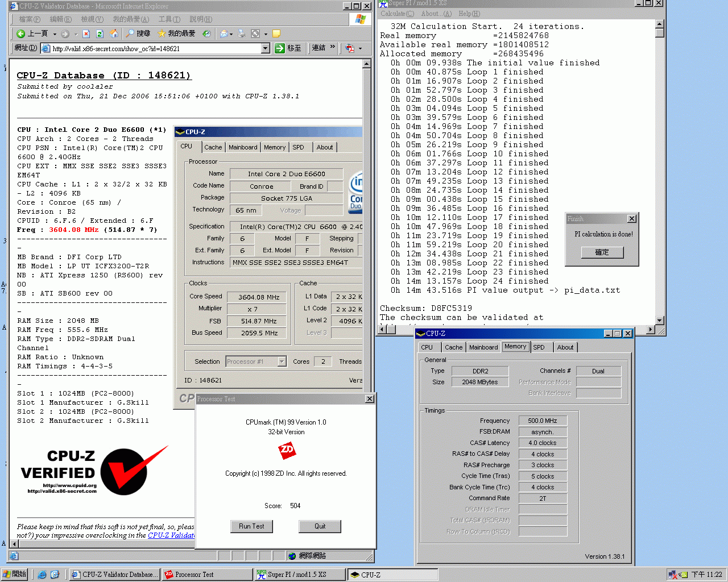
Task: Switch to CPU-Z taskbar button
Action: 393,575
